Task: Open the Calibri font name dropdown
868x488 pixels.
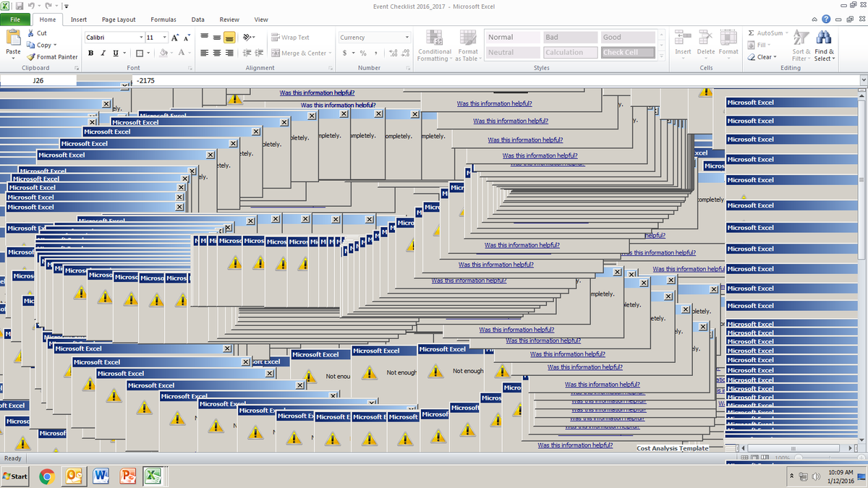Action: tap(140, 37)
